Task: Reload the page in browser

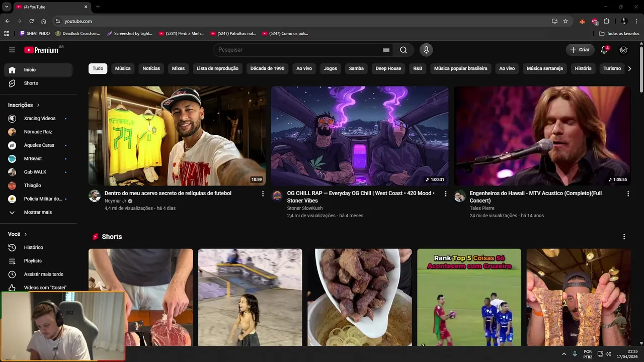Action: pos(31,21)
